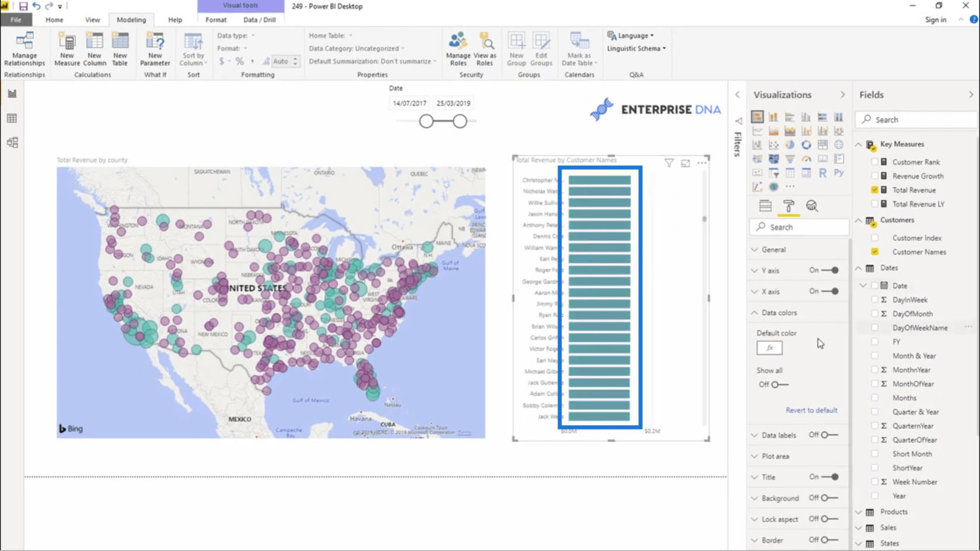This screenshot has height=551, width=980.
Task: Click the Save icon in title bar
Action: pos(23,6)
